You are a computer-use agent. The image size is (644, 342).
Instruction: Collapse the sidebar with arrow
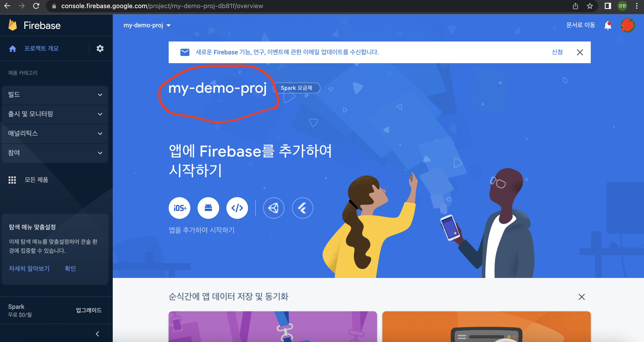click(97, 334)
